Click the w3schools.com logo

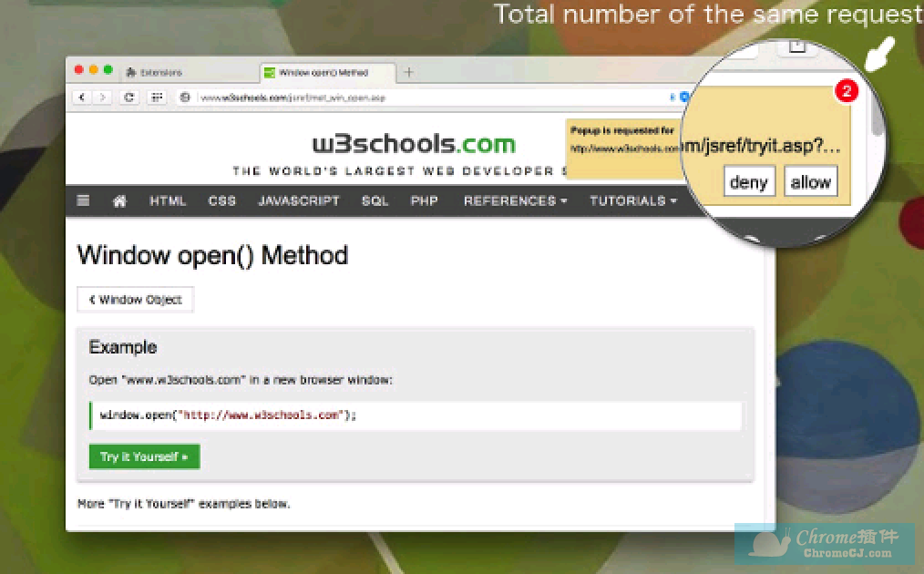(x=414, y=144)
